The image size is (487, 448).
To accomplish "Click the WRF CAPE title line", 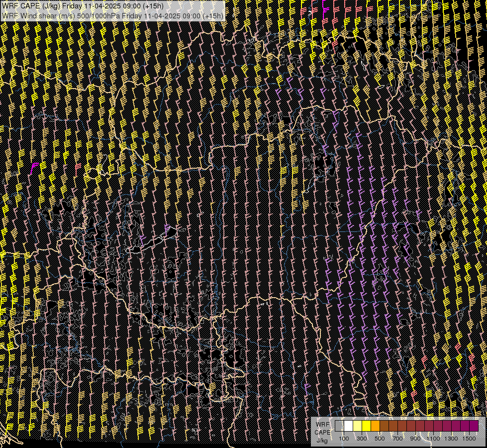I will click(x=83, y=6).
